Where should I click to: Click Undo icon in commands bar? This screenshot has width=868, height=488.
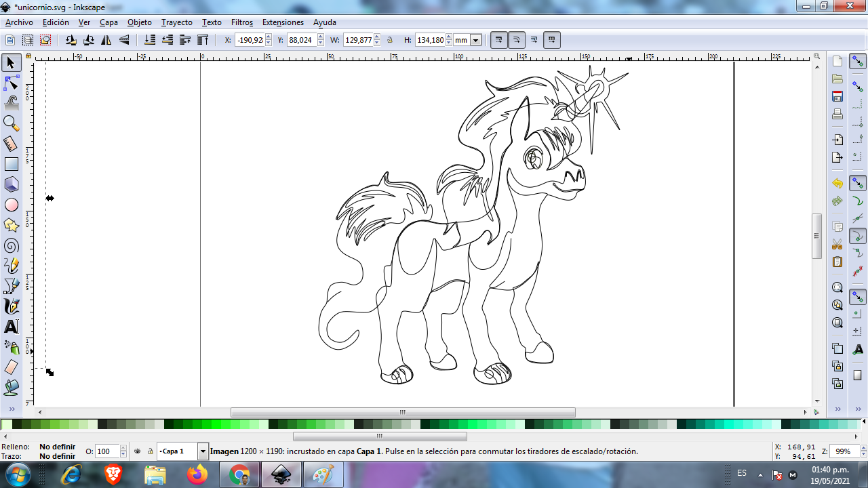click(x=837, y=184)
